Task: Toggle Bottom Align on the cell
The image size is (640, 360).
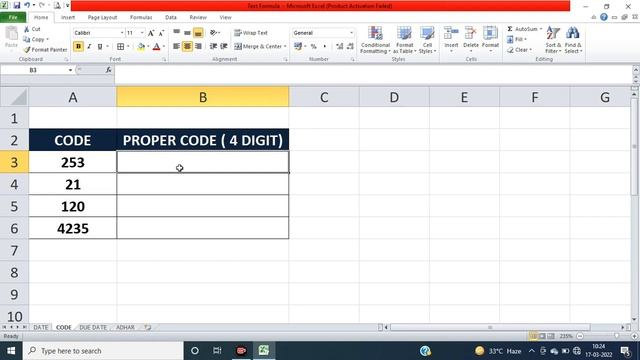Action: click(x=198, y=33)
